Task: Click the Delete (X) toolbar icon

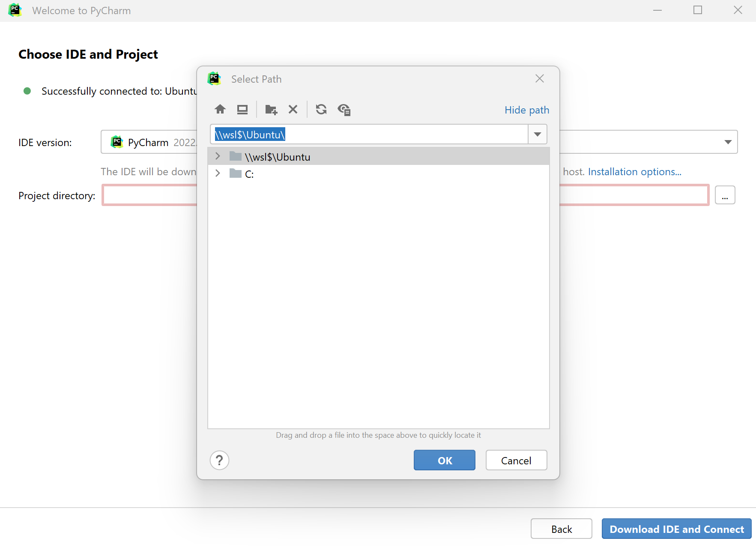Action: [293, 110]
